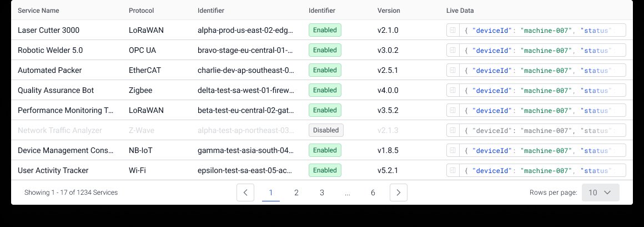Select page 2 in pagination
Screen dimensions: 644x227
coord(296,193)
